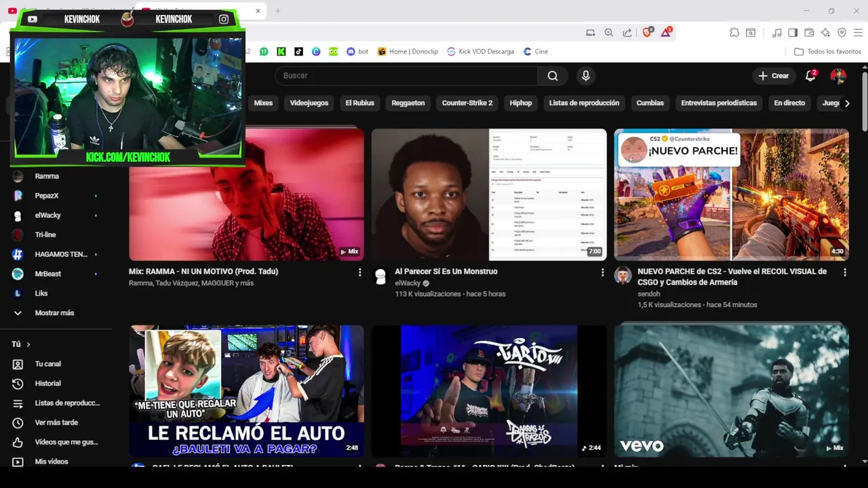Open the account avatar menu
Image resolution: width=868 pixels, height=488 pixels.
(838, 76)
